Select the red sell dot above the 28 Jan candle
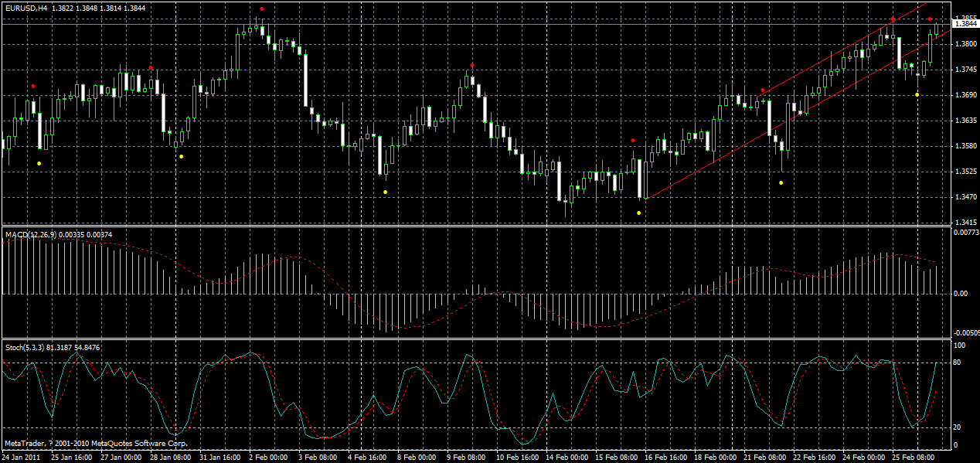980x463 pixels. (x=149, y=67)
